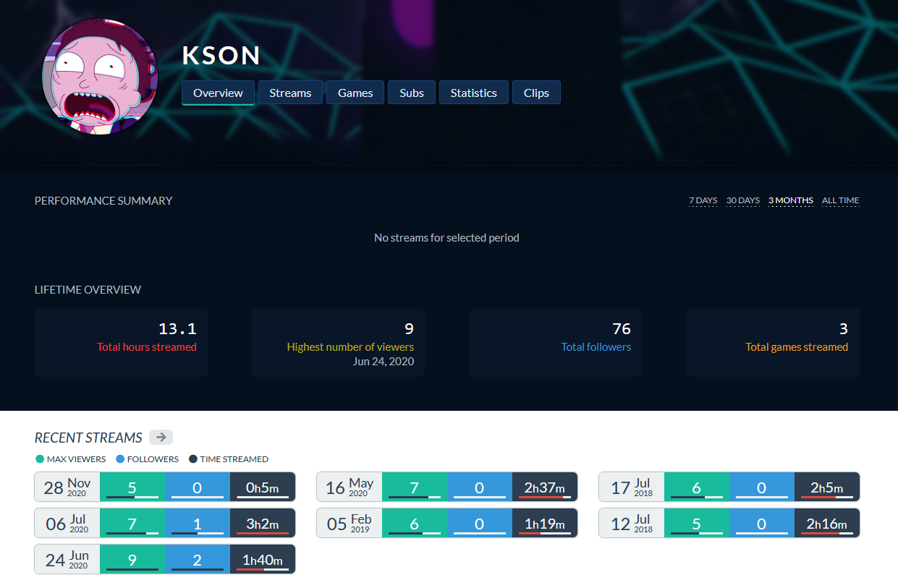
Task: Select the ALL TIME period
Action: click(841, 200)
